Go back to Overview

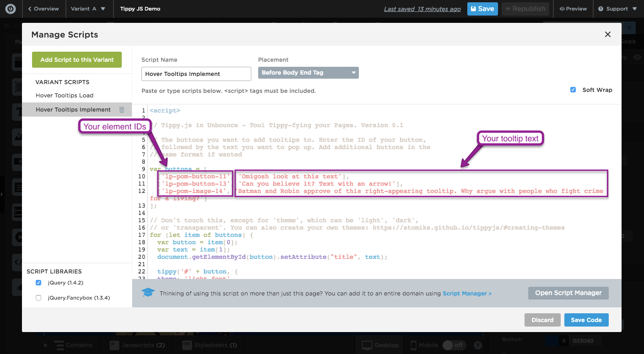43,9
